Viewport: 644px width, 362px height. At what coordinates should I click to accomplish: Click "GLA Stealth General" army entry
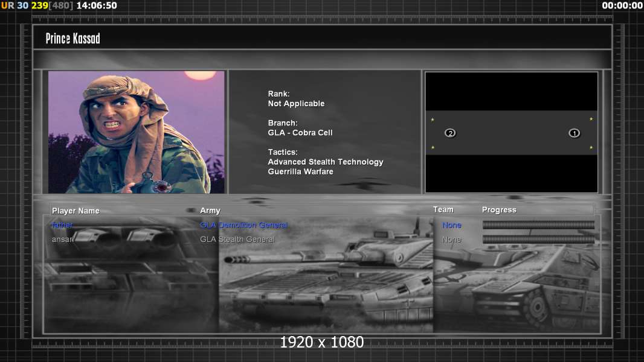point(237,240)
